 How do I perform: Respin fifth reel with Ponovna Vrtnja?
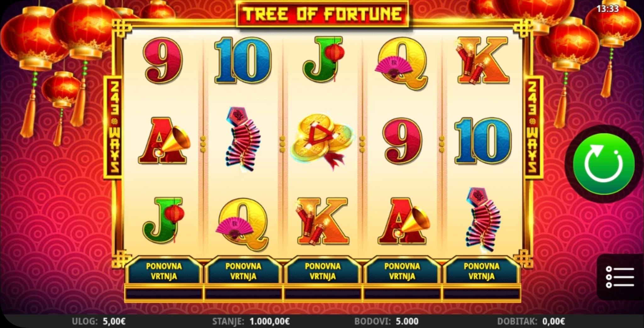[x=481, y=271]
